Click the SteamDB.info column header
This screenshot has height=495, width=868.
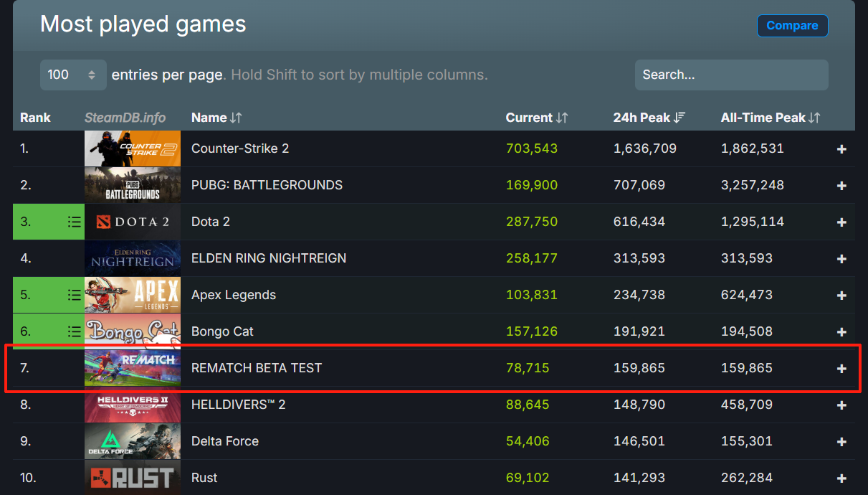point(125,118)
